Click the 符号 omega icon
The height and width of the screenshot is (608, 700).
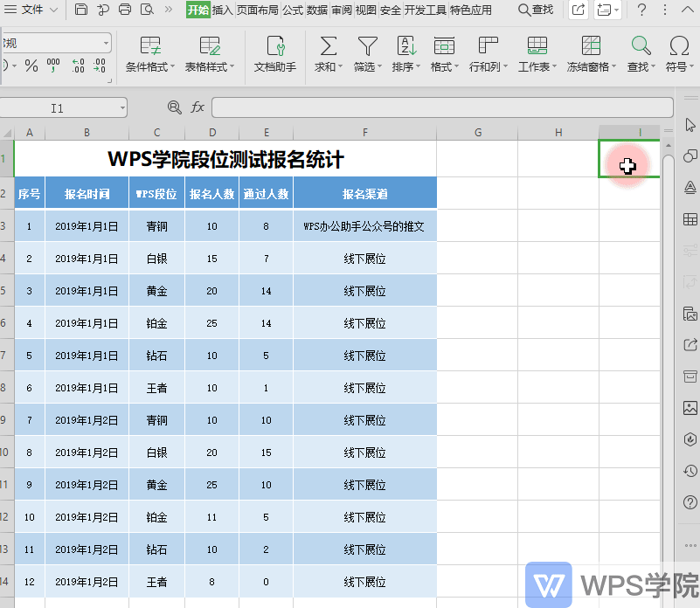point(679,46)
